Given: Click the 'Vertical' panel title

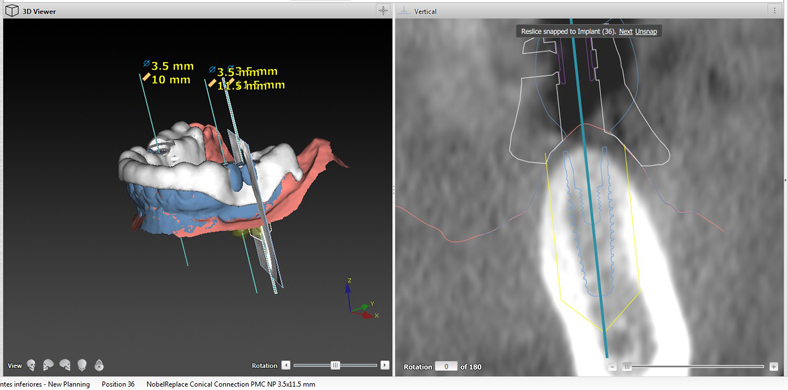Looking at the screenshot, I should tap(425, 11).
